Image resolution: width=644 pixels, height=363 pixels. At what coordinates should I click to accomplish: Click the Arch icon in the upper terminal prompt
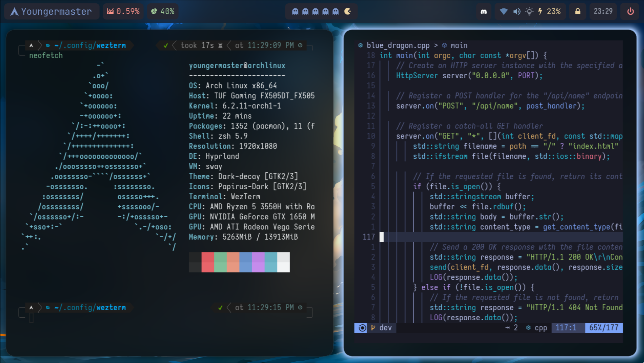(x=31, y=45)
